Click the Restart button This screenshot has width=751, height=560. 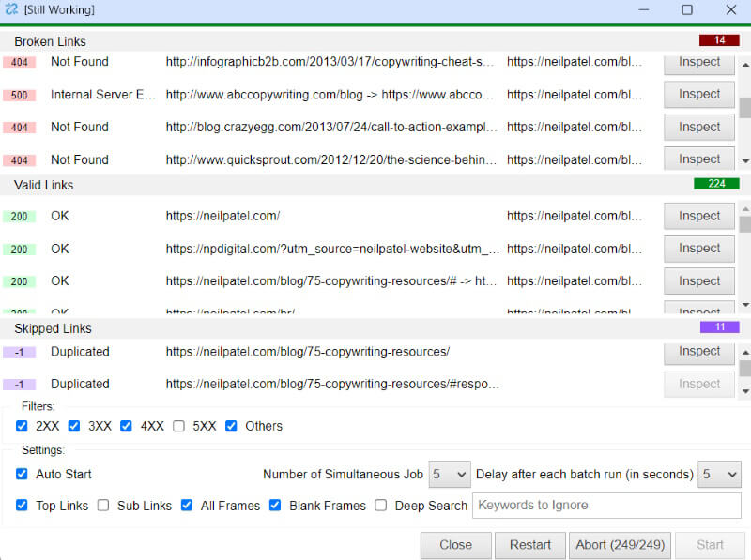click(530, 545)
